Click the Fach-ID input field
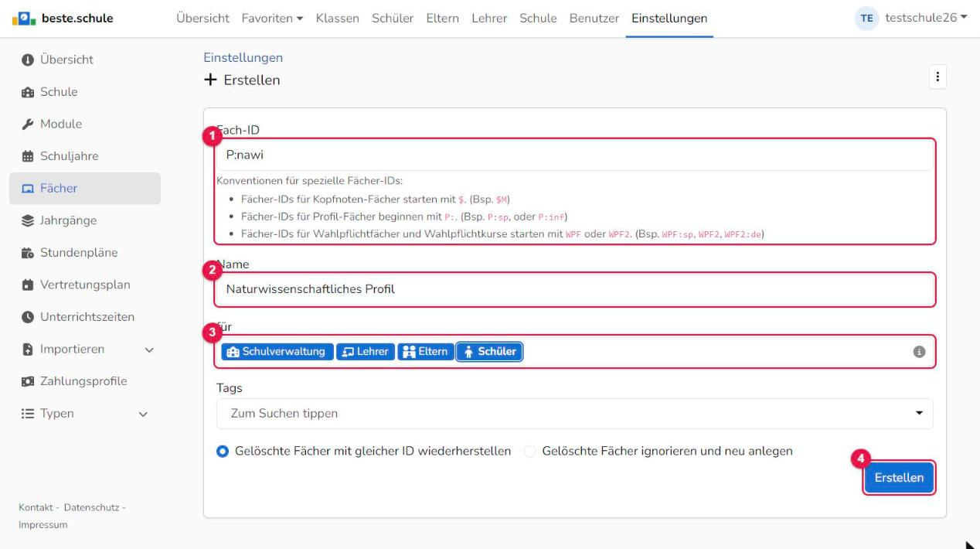The height and width of the screenshot is (549, 980). 575,155
